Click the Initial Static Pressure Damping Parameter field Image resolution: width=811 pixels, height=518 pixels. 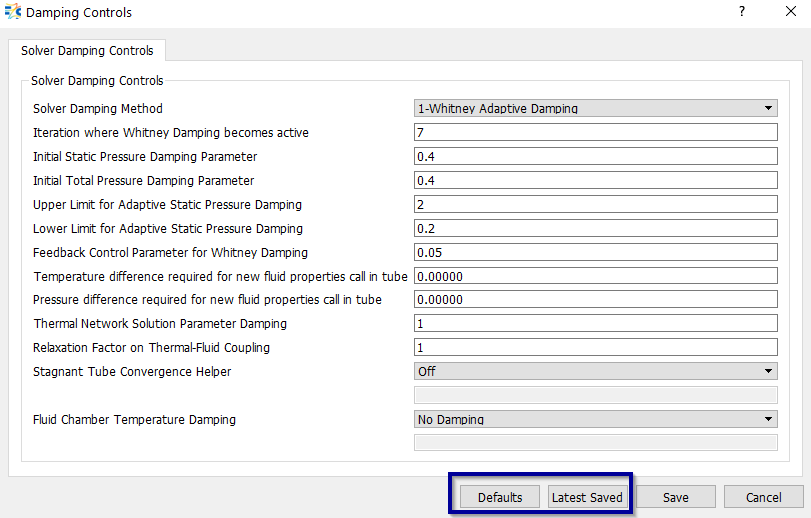(x=596, y=157)
